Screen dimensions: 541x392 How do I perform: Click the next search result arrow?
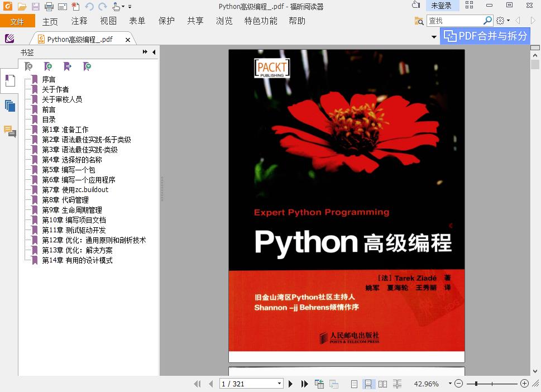[x=533, y=21]
